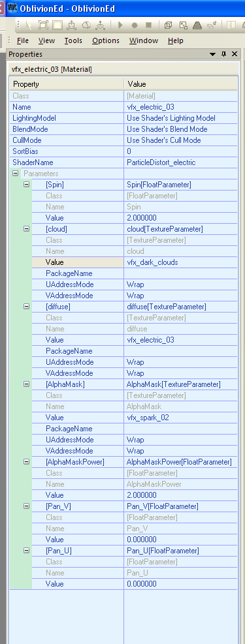Select the cloud Value field vfx_dark_clouds
Screen dimensions: 245x644
point(180,262)
